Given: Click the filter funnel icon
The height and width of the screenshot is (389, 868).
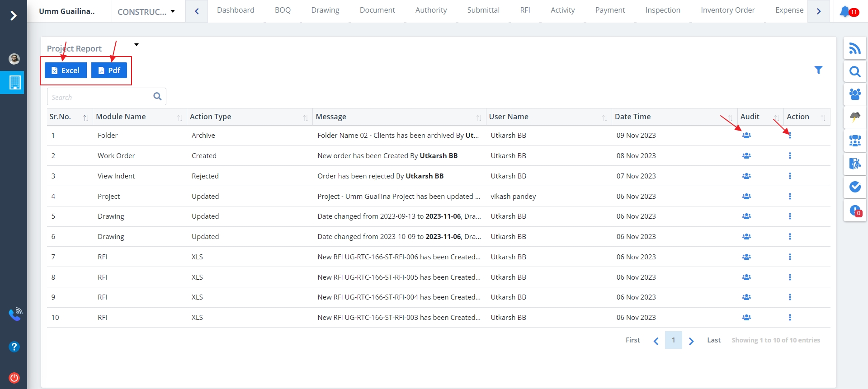Looking at the screenshot, I should [818, 70].
